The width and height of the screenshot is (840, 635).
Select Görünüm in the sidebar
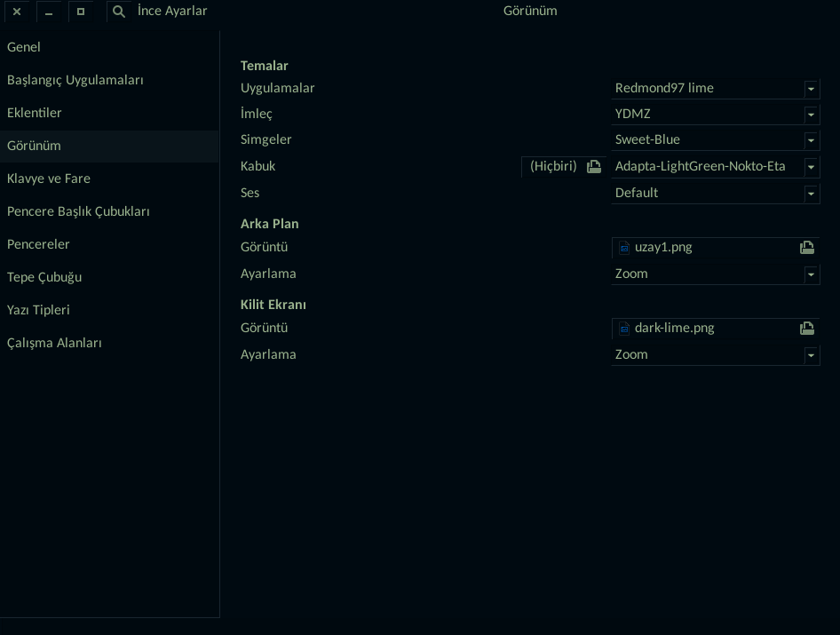[109, 146]
